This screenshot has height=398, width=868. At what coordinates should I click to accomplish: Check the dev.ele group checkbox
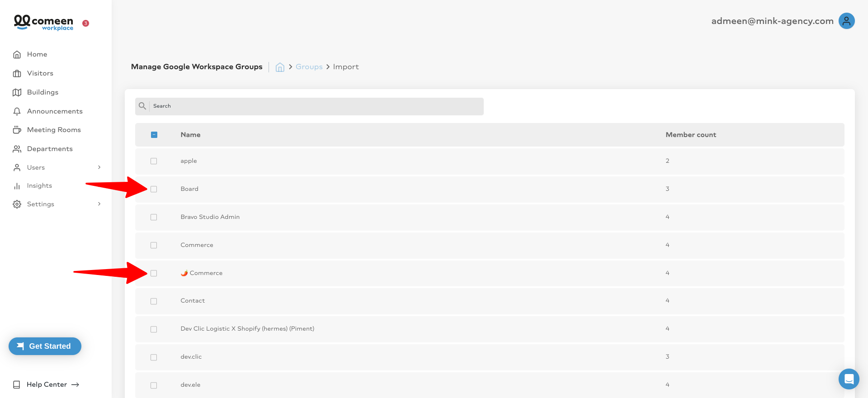click(x=154, y=385)
